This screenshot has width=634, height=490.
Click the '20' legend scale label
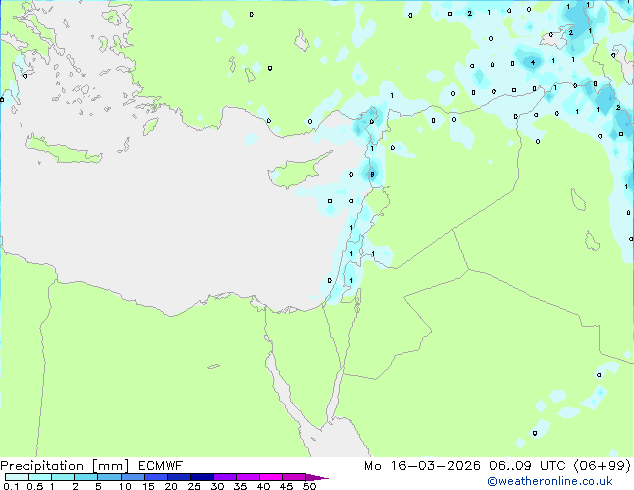[171, 486]
